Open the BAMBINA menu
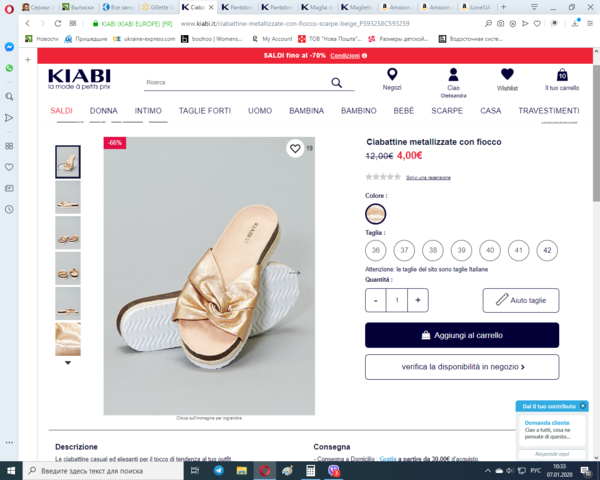 [307, 111]
